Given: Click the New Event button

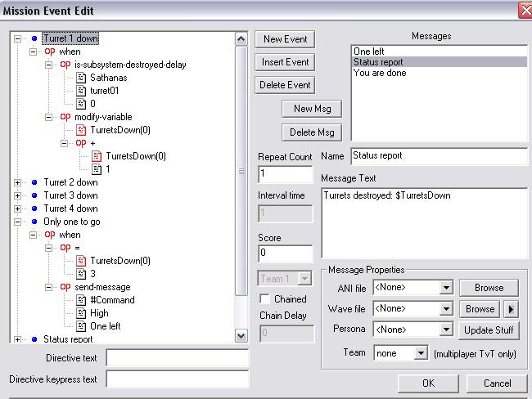Looking at the screenshot, I should pyautogui.click(x=285, y=39).
